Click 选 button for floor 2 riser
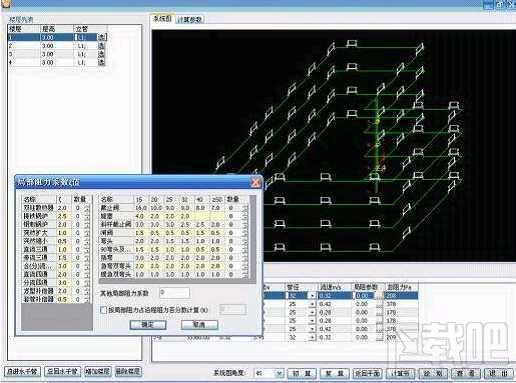This screenshot has width=516, height=383. coord(102,45)
